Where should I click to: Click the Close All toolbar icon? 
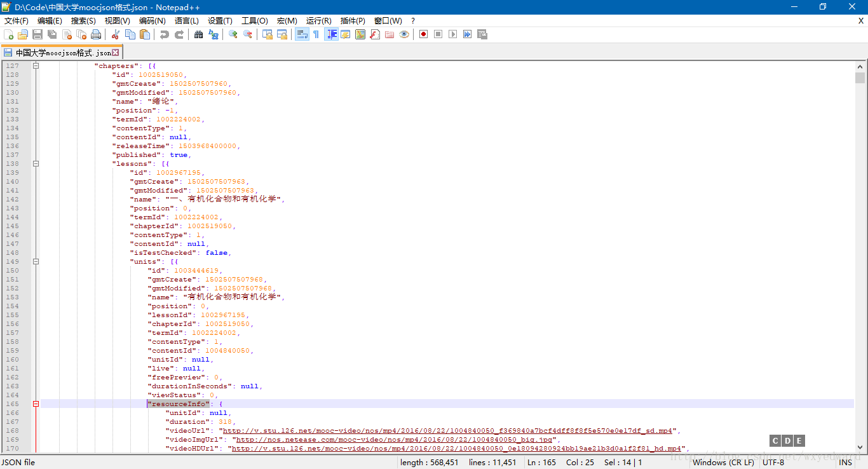click(81, 34)
